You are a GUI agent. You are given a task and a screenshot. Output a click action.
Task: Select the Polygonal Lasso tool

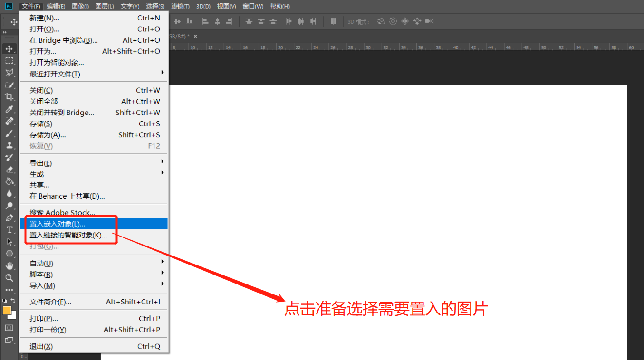click(x=9, y=73)
